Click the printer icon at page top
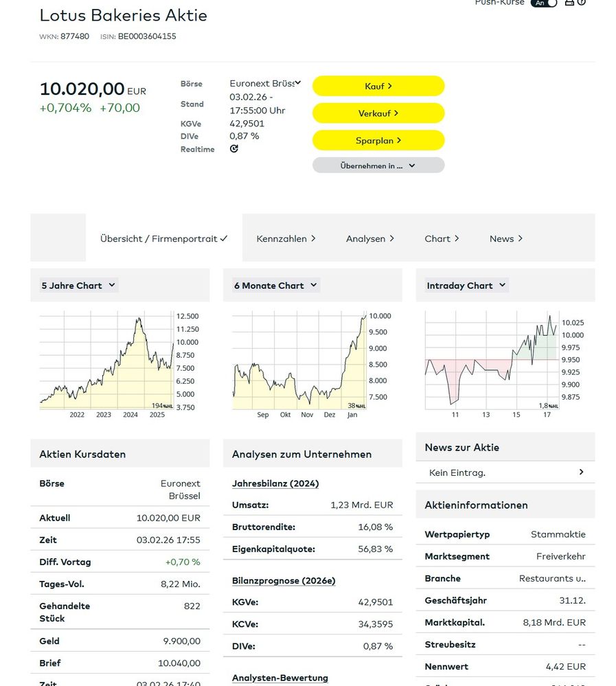The image size is (616, 686). point(569,2)
